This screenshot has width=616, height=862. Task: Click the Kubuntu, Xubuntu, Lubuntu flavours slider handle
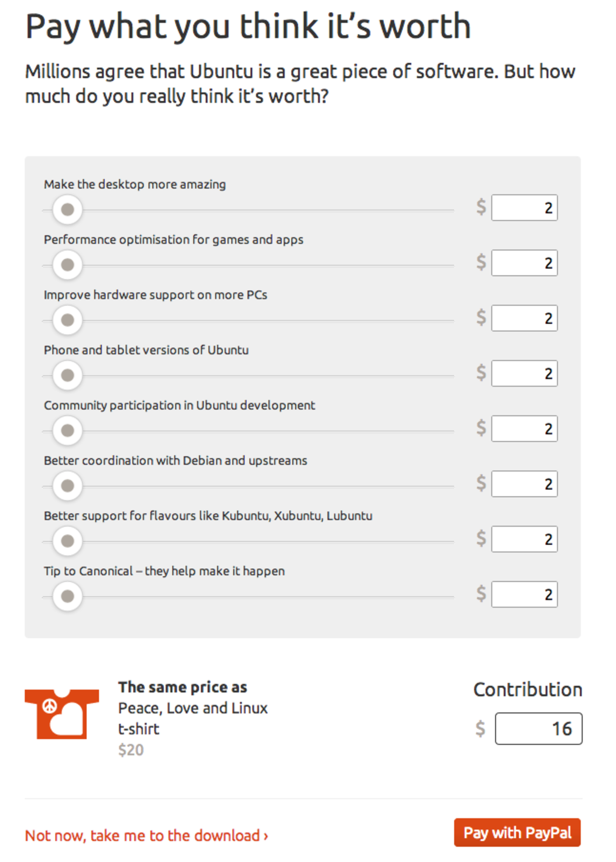pos(67,541)
